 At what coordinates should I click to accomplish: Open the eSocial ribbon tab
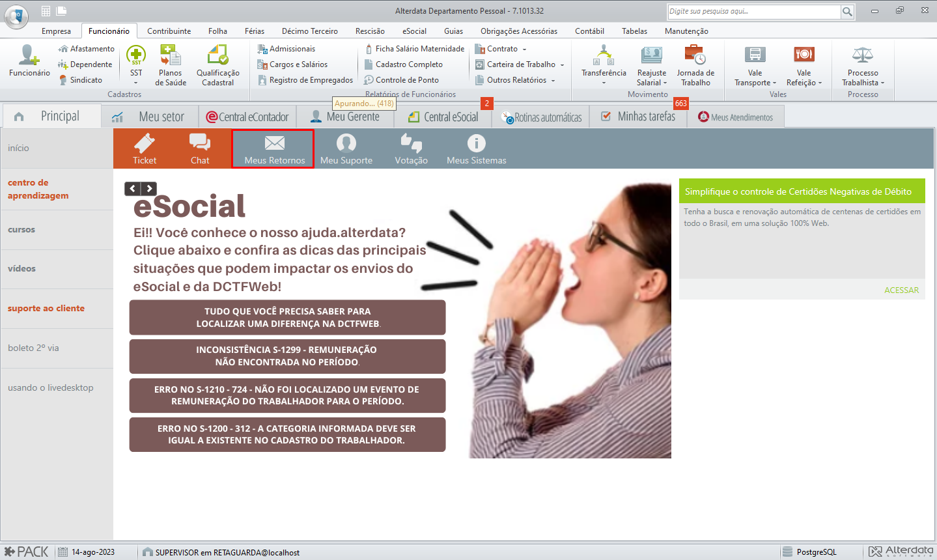414,31
